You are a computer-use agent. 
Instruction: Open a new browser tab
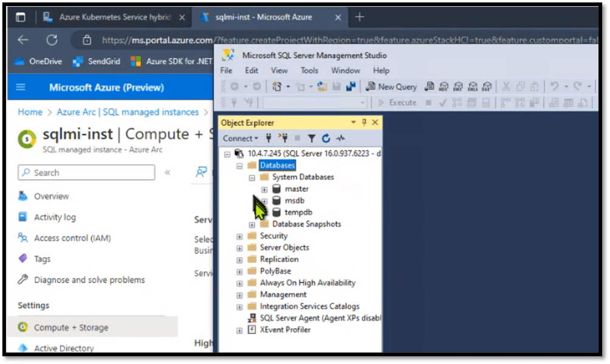[x=360, y=17]
